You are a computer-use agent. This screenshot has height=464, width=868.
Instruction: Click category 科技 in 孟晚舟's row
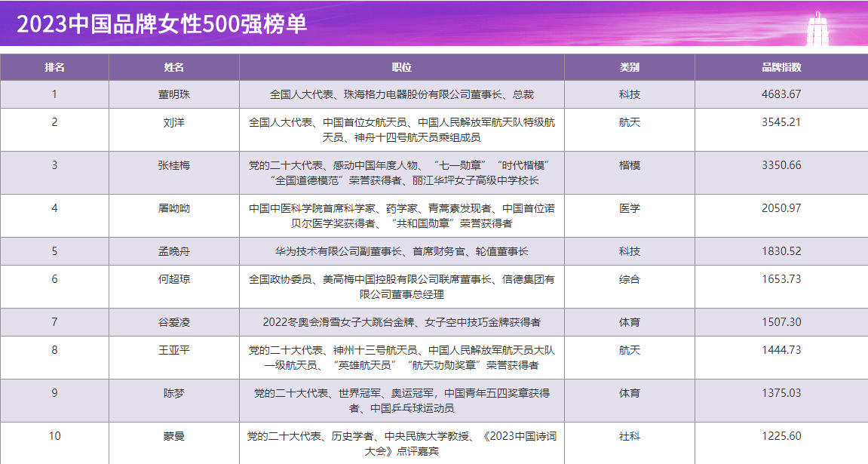coord(630,251)
